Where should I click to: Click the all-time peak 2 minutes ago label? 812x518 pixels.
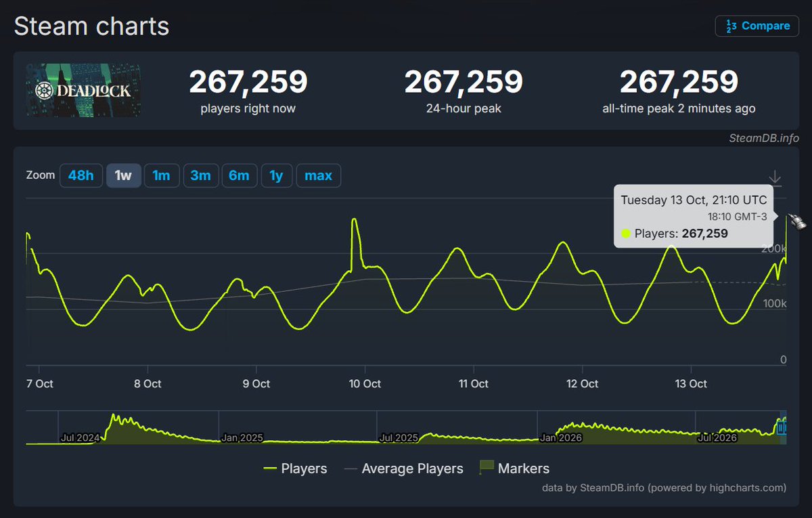point(679,108)
